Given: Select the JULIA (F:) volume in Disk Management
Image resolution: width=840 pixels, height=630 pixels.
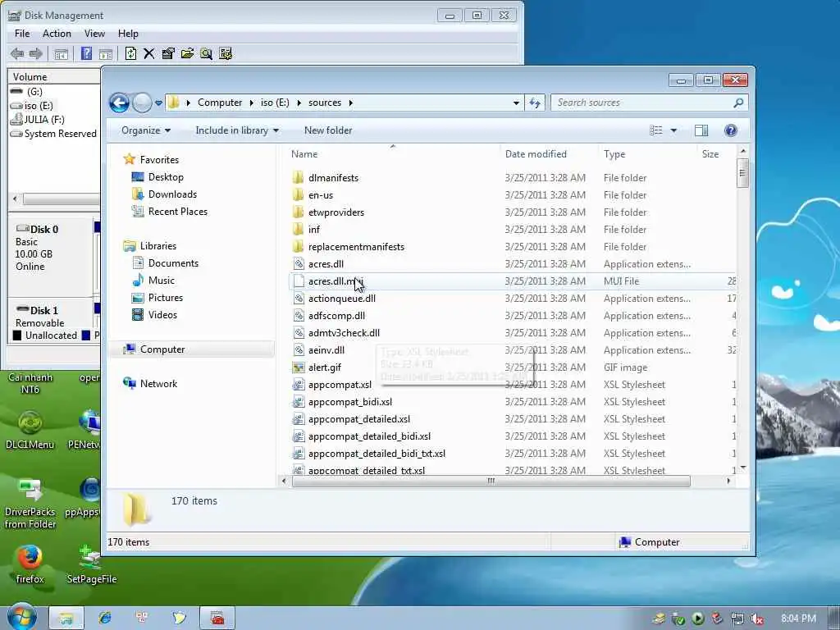Looking at the screenshot, I should click(x=44, y=120).
